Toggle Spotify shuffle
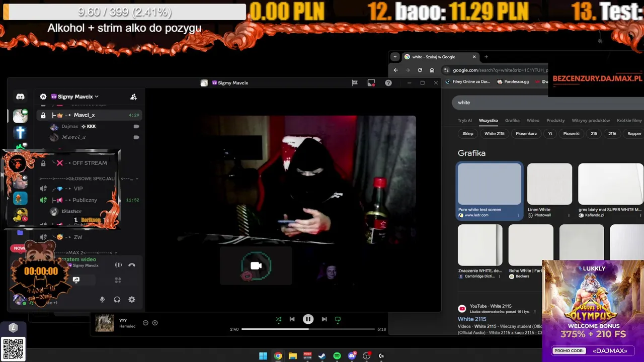The height and width of the screenshot is (362, 644). click(x=278, y=319)
